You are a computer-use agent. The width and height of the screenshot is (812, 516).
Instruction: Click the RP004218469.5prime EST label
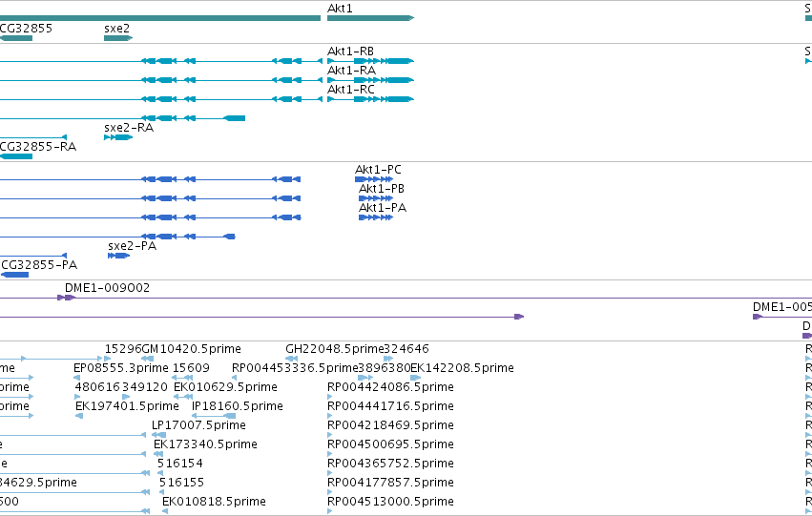point(390,425)
